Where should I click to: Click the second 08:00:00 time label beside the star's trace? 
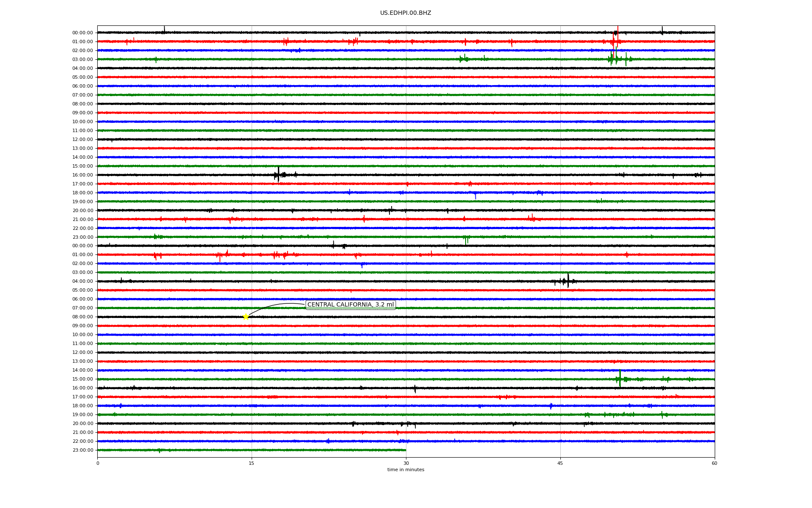coord(82,317)
